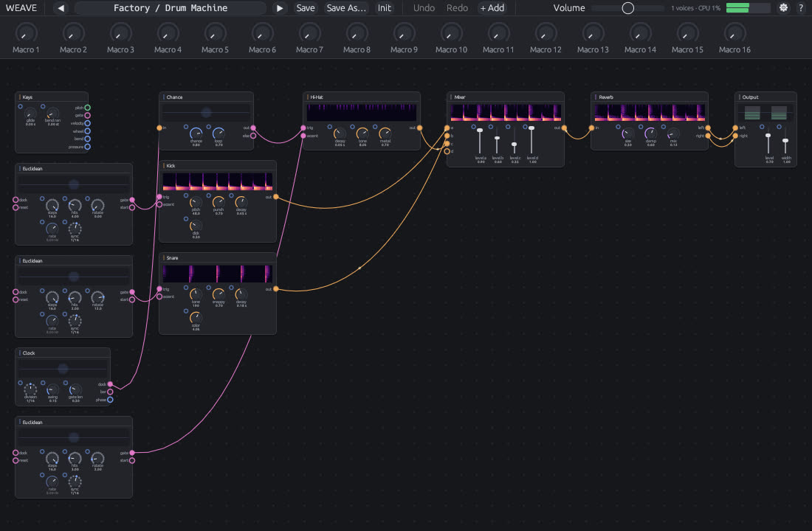
Task: Click the Snare module accent input port
Action: [159, 296]
